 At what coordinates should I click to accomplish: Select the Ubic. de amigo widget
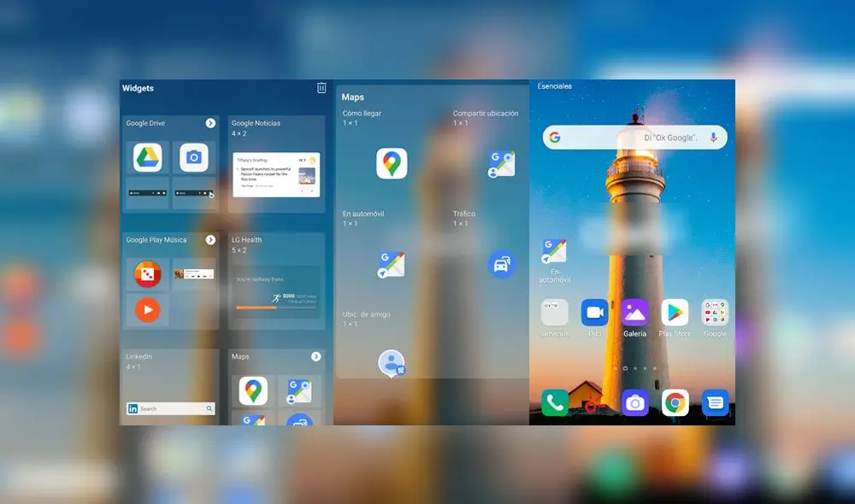pyautogui.click(x=392, y=363)
